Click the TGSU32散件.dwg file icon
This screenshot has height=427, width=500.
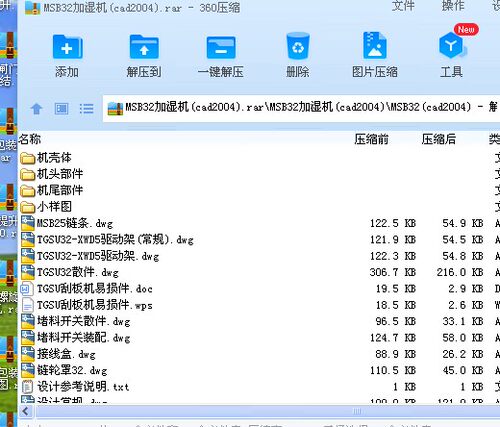(x=27, y=272)
